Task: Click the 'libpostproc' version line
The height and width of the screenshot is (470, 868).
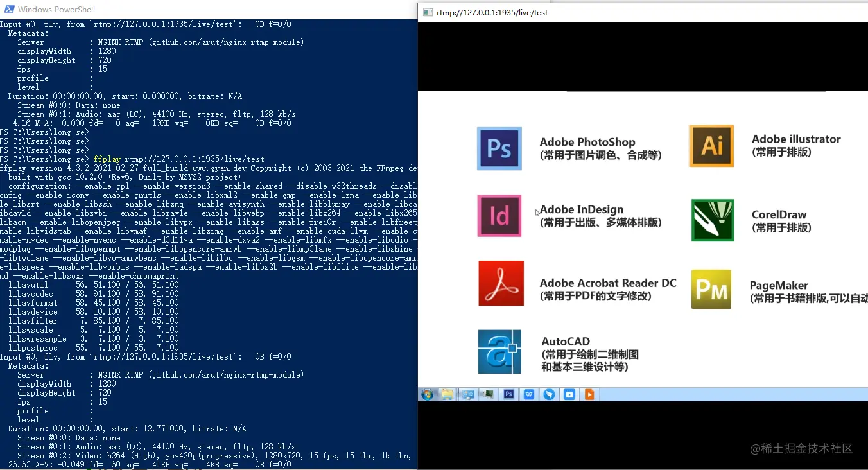Action: 94,347
